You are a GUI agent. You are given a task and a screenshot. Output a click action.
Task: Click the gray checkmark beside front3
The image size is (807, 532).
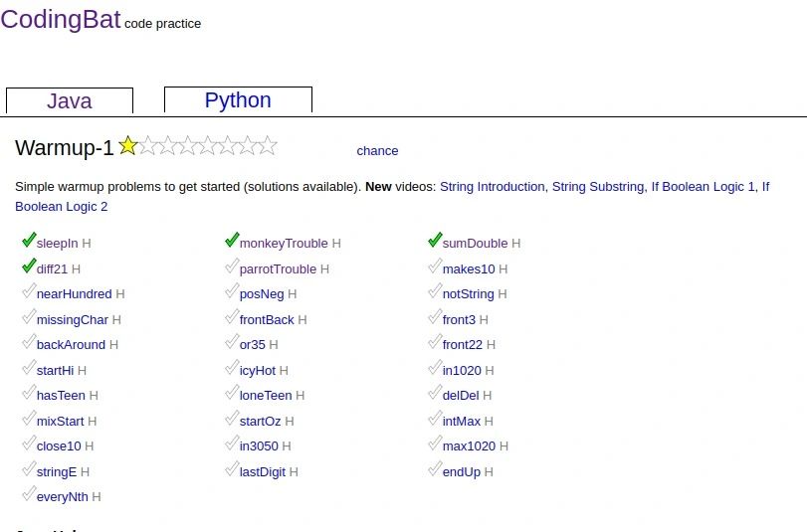pos(435,316)
